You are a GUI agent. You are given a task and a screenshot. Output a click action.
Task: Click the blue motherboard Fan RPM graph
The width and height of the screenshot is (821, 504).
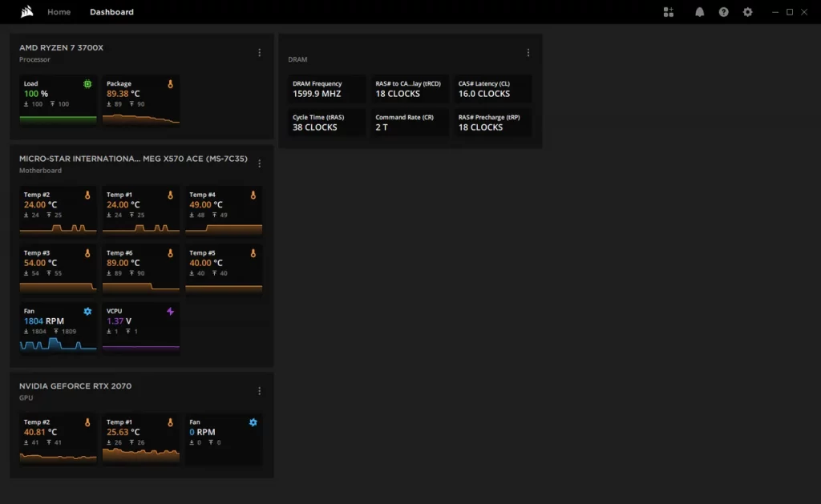(x=58, y=343)
